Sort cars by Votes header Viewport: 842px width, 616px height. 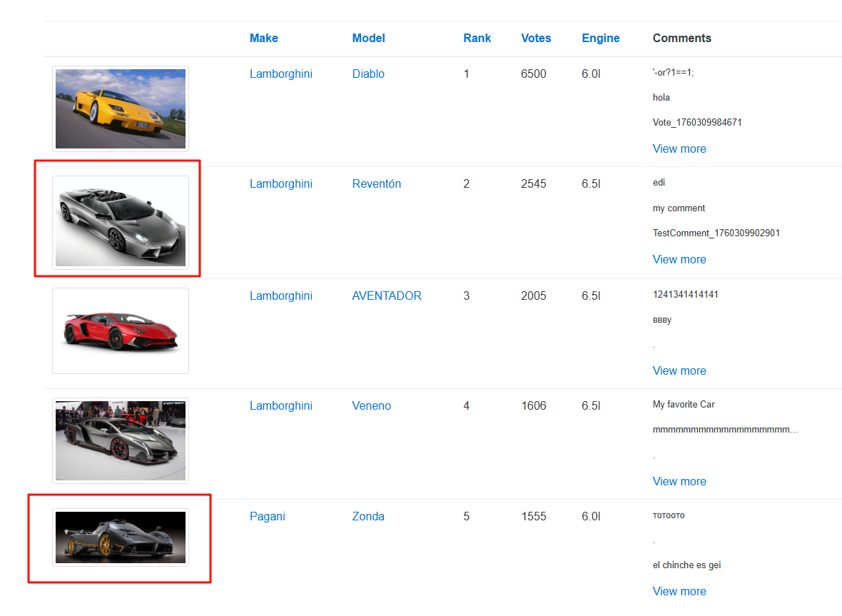click(x=536, y=39)
